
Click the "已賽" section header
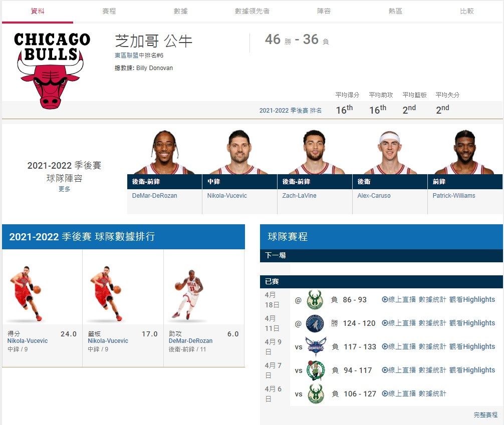pos(381,282)
